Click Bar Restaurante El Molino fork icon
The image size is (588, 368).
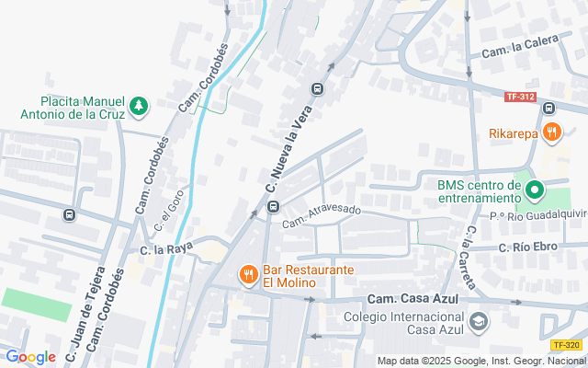(x=249, y=275)
